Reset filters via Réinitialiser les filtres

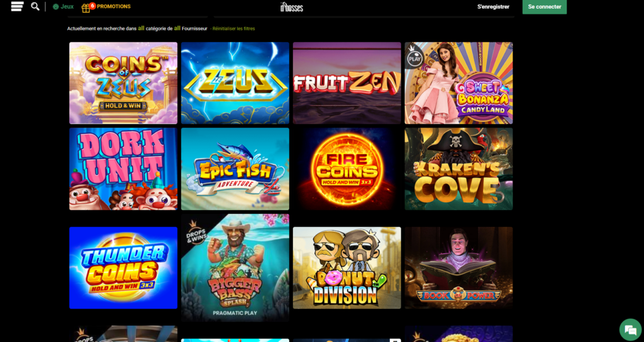click(x=234, y=29)
